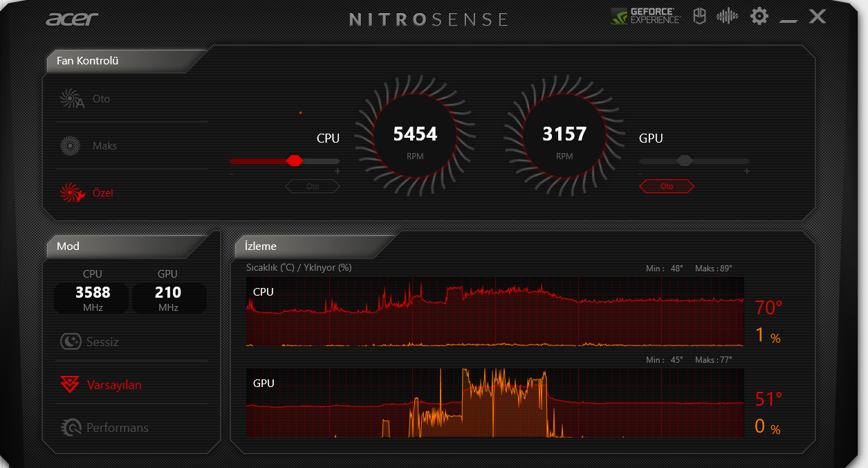Image resolution: width=868 pixels, height=468 pixels.
Task: Click the Özel custom fan icon
Action: point(72,192)
